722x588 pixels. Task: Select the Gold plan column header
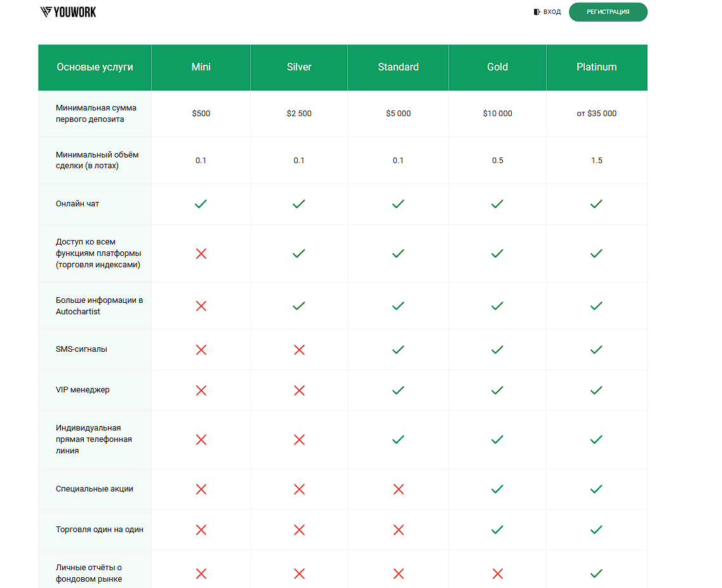click(497, 67)
